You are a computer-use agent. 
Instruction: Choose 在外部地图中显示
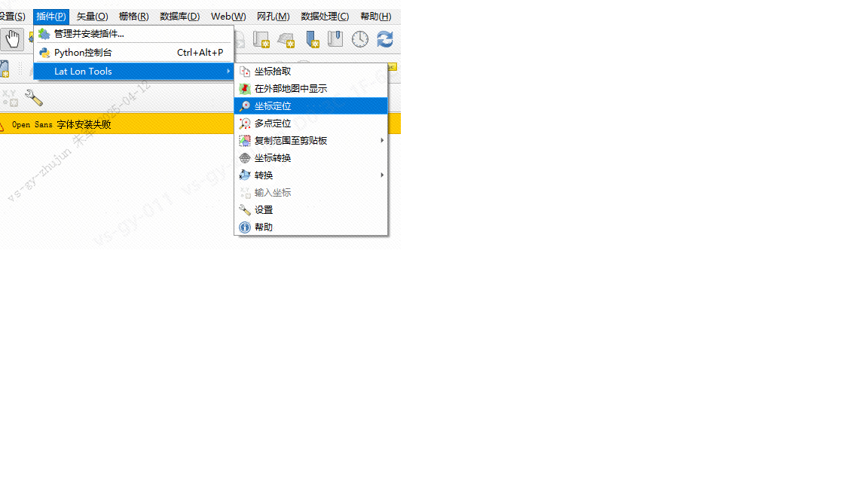tap(310, 89)
